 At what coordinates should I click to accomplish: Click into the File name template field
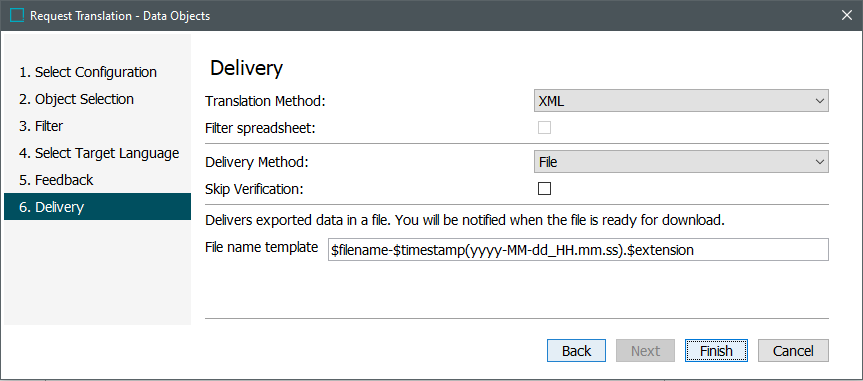click(x=578, y=249)
